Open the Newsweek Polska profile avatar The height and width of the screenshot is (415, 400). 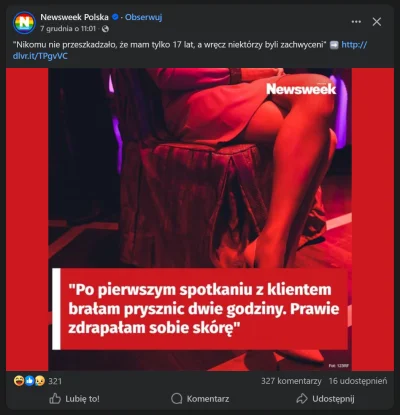tap(24, 22)
